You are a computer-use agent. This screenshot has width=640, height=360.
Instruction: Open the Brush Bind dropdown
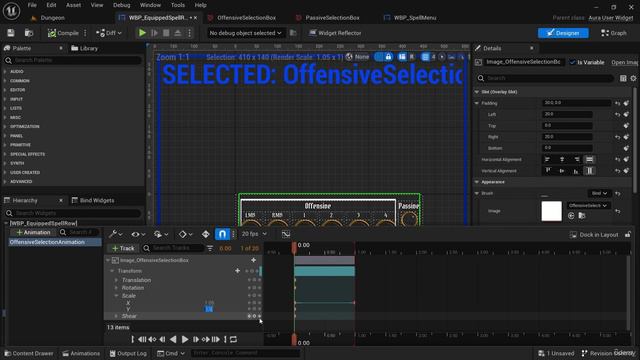(x=599, y=193)
